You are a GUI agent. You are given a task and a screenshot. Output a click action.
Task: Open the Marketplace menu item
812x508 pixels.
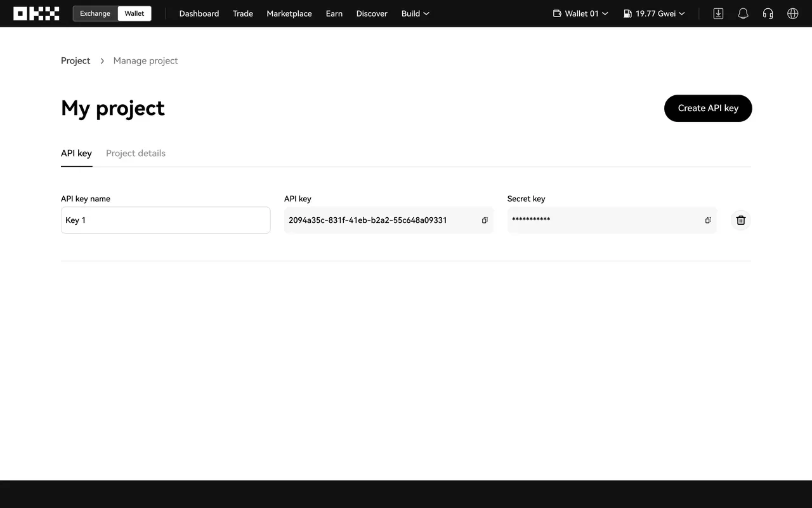tap(289, 13)
